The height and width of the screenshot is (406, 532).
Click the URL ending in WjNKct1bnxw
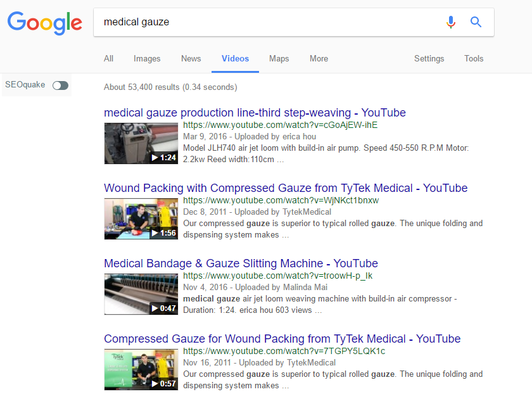coord(281,200)
